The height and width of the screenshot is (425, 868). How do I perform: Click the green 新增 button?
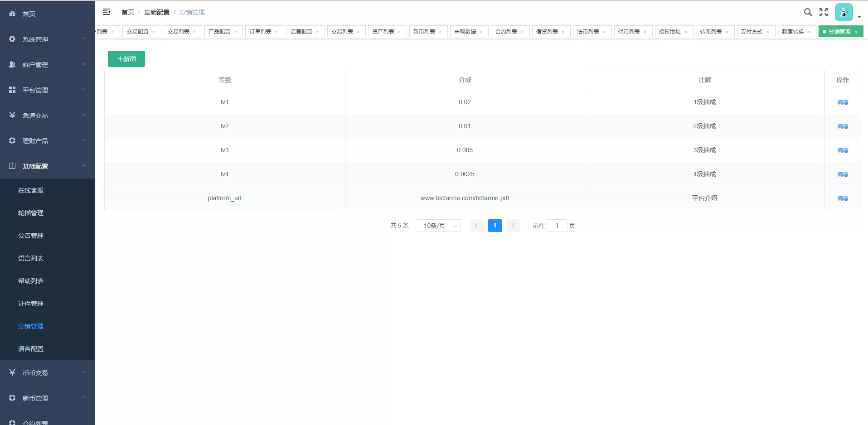coord(126,59)
